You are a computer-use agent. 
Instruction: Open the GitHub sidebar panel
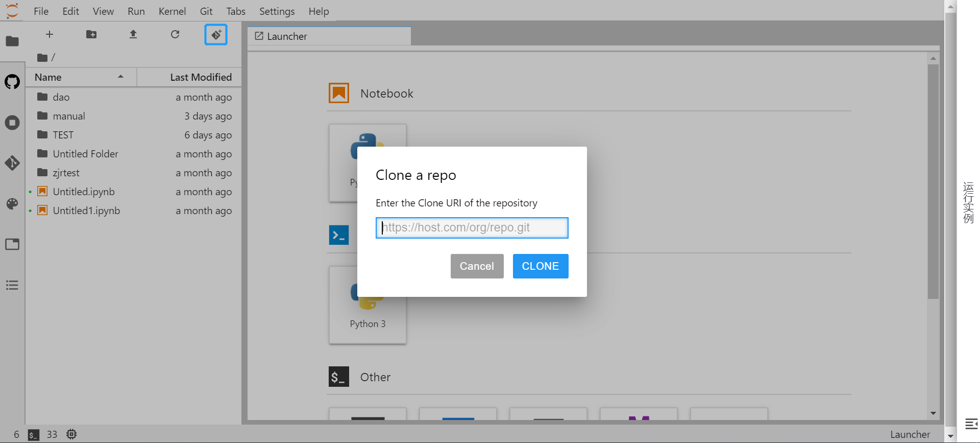[12, 82]
